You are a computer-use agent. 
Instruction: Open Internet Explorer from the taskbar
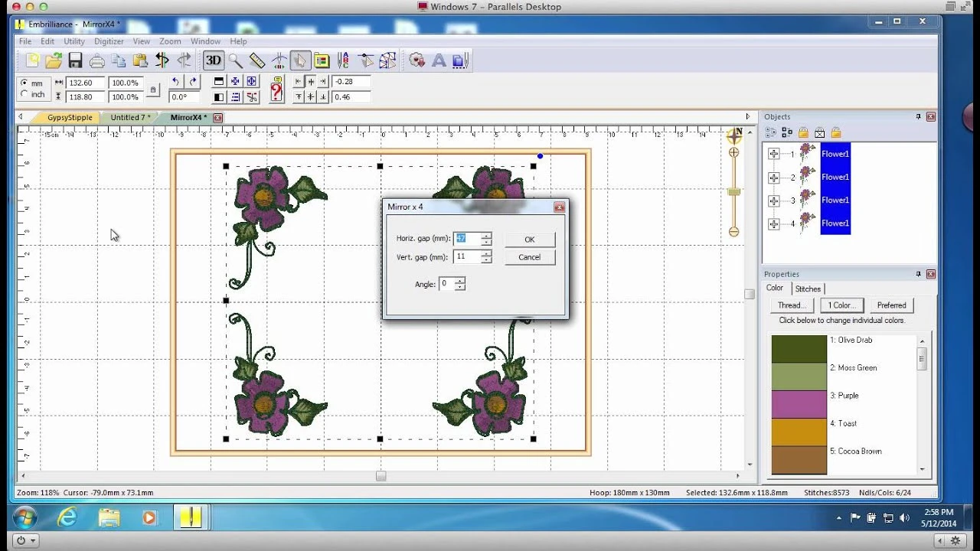pyautogui.click(x=68, y=518)
